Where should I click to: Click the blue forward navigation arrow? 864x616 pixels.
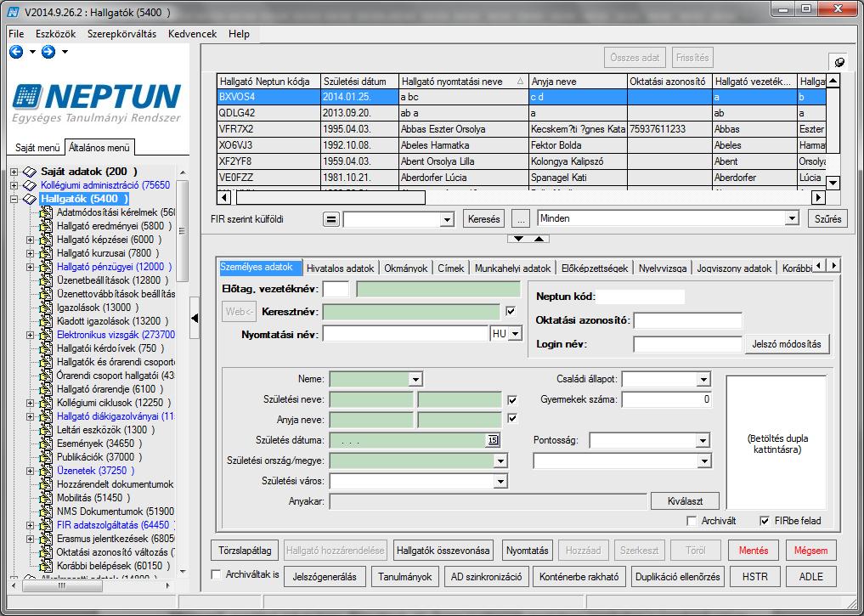[x=48, y=52]
